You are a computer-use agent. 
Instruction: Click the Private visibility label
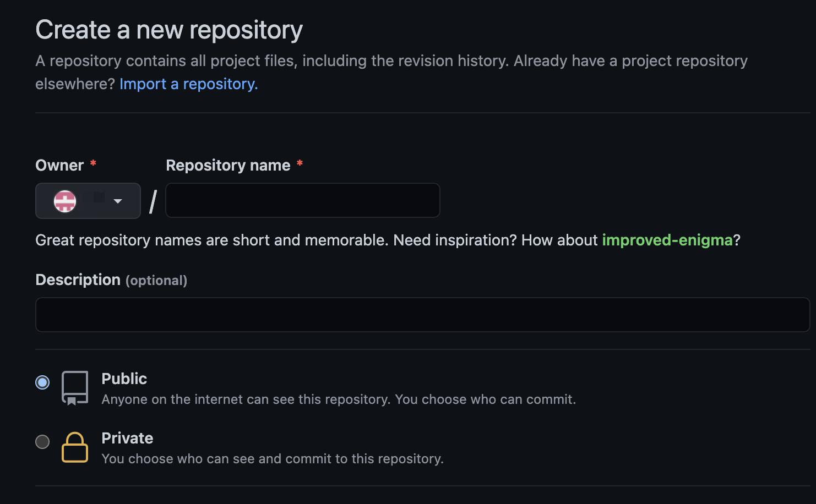[x=127, y=438]
